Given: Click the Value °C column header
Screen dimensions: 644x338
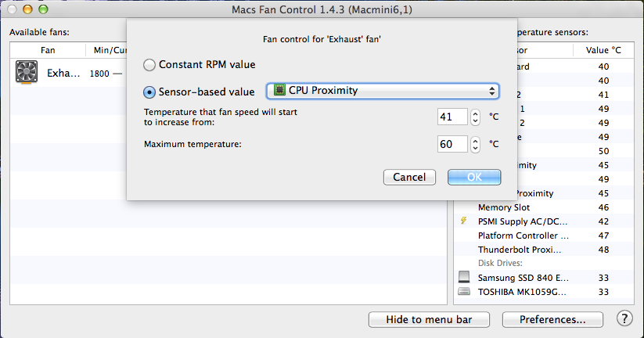Looking at the screenshot, I should coord(603,50).
